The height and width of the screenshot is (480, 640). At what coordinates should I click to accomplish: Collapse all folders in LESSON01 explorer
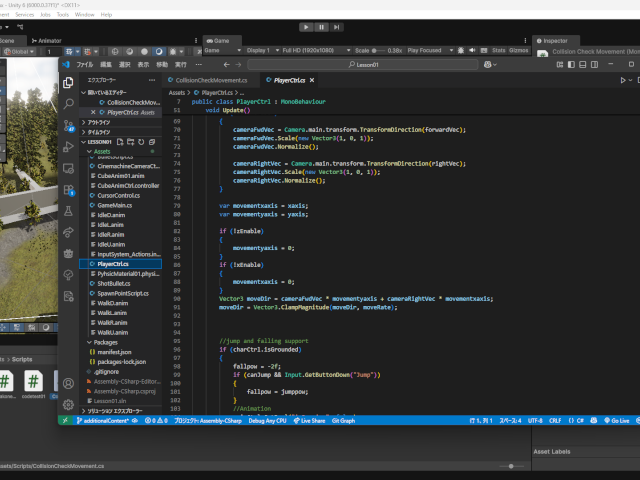tap(152, 142)
